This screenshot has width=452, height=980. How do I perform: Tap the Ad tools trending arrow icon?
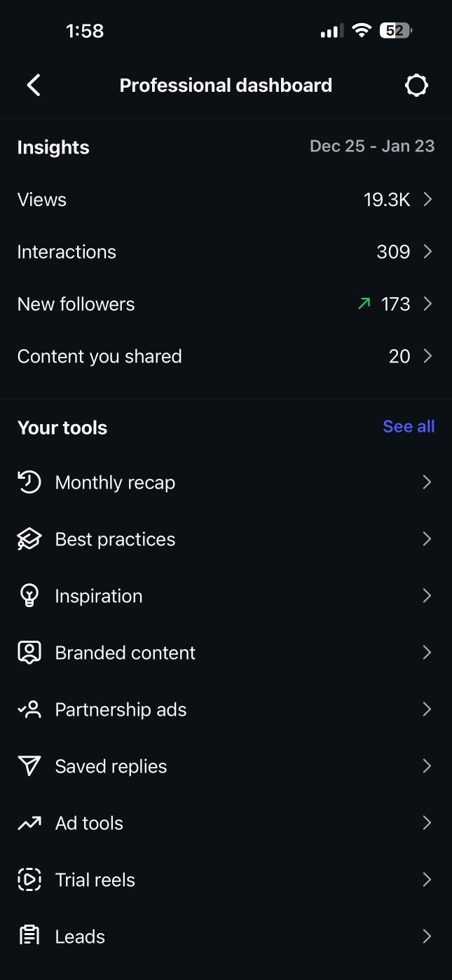tap(29, 823)
